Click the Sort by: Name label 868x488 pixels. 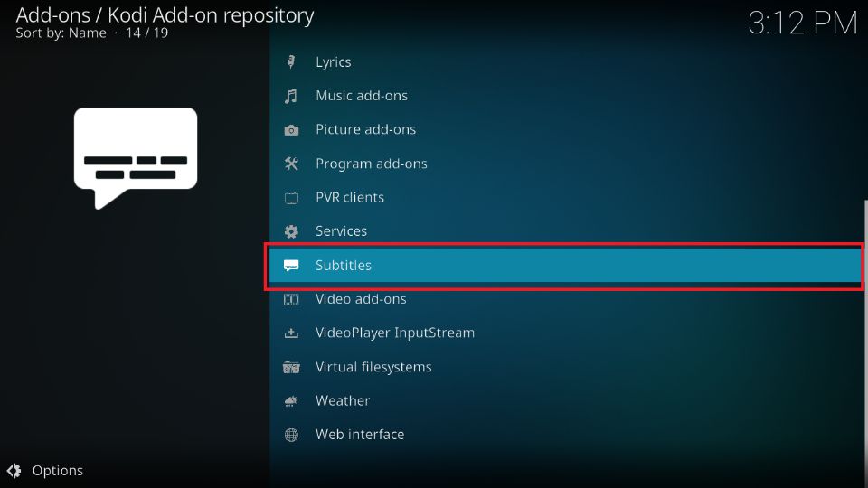(x=61, y=33)
